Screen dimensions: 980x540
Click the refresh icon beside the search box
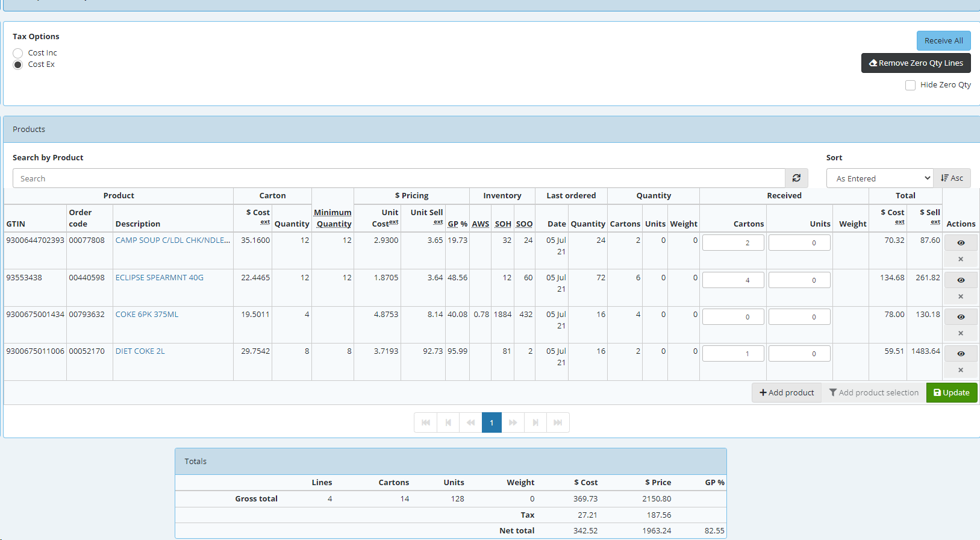pyautogui.click(x=796, y=178)
